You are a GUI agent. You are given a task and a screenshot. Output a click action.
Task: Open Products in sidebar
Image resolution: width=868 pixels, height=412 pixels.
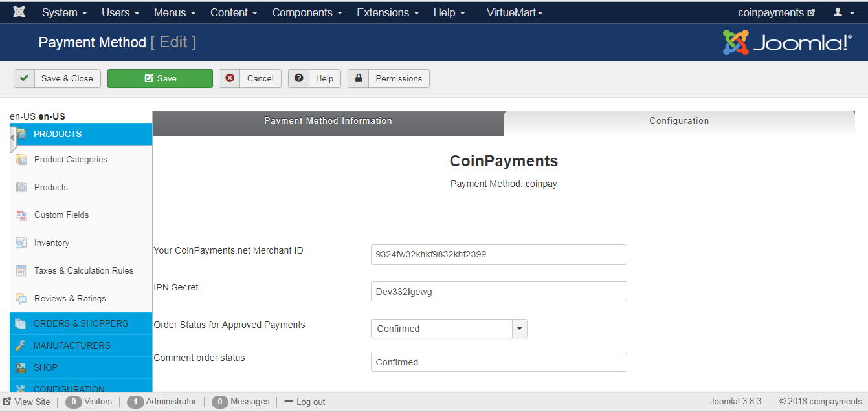coord(51,187)
